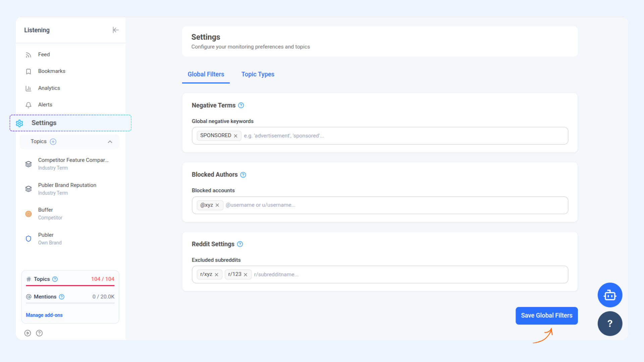Click Save Global Filters button
The image size is (644, 362).
click(x=547, y=316)
